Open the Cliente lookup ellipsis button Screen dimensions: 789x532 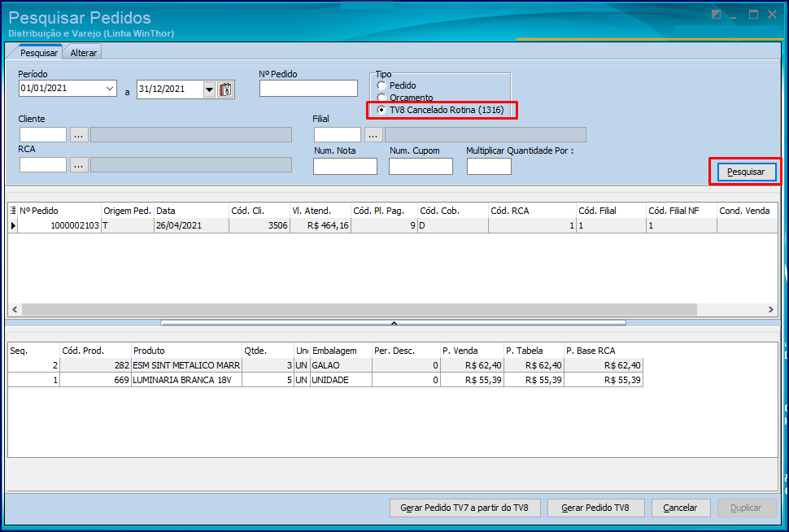point(79,135)
